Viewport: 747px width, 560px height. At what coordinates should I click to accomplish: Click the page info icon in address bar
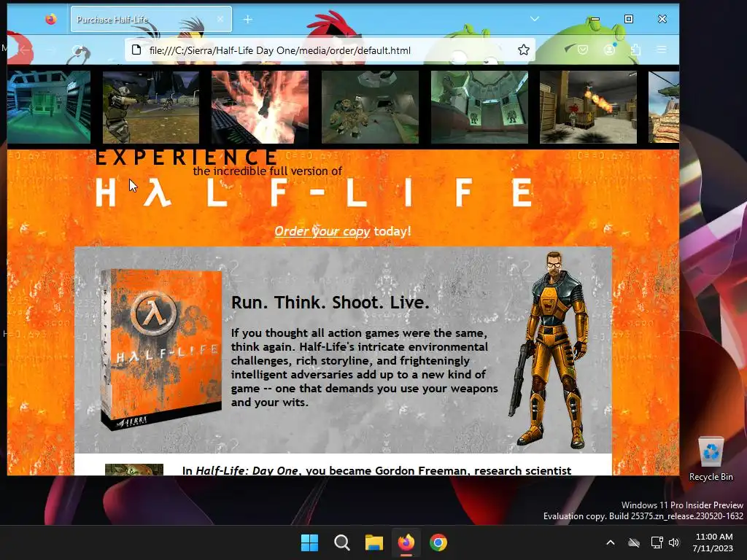(136, 50)
